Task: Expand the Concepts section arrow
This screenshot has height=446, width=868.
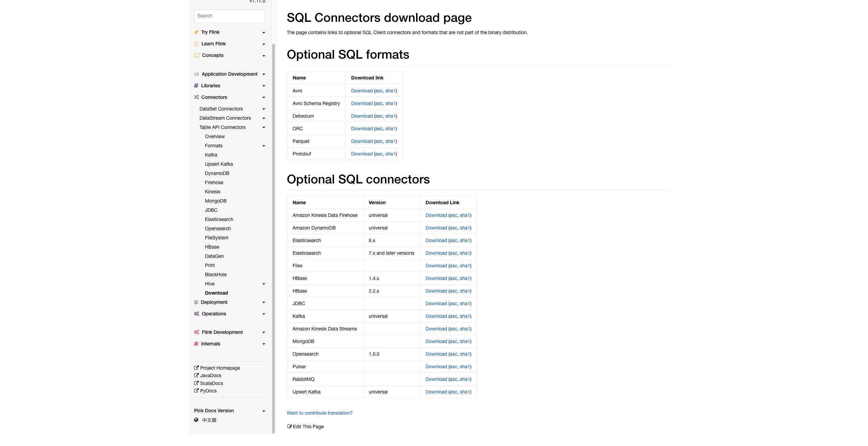Action: pyautogui.click(x=264, y=56)
